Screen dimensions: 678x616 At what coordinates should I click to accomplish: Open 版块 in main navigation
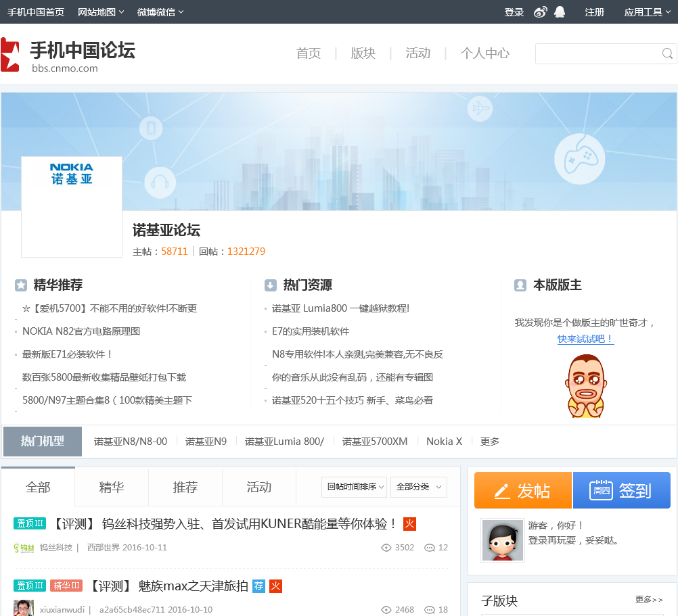point(363,53)
